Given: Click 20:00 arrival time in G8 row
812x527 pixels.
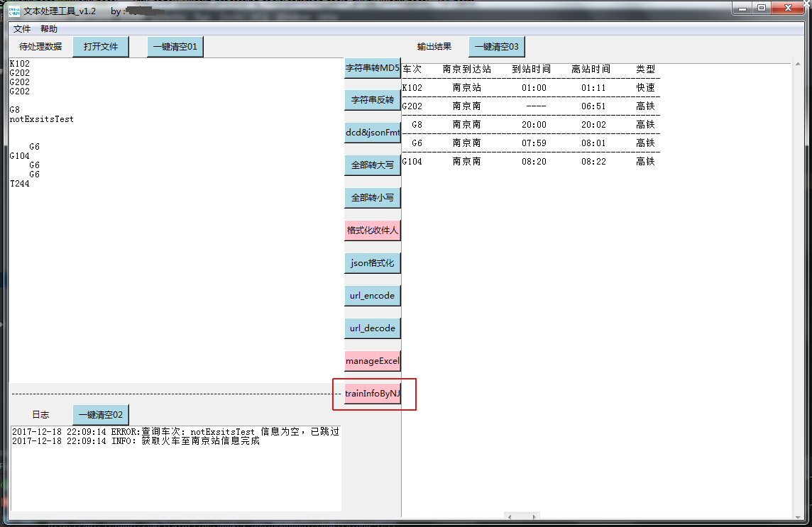Looking at the screenshot, I should pos(534,125).
